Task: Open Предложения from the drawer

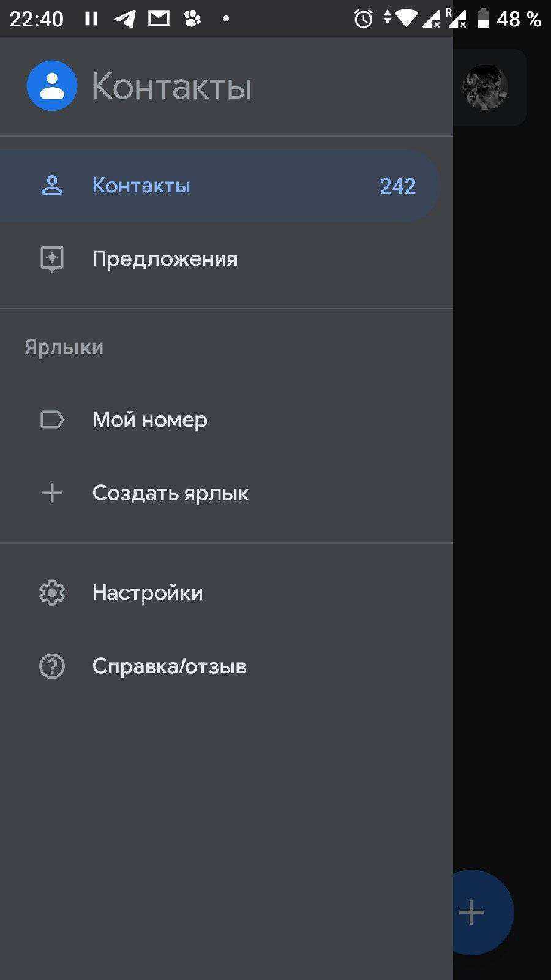Action: 165,259
